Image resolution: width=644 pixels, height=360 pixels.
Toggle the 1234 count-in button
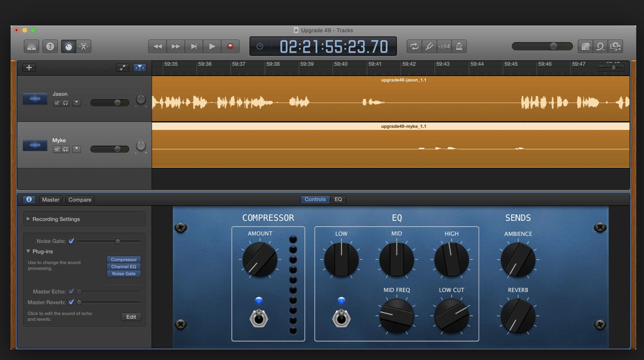(444, 47)
